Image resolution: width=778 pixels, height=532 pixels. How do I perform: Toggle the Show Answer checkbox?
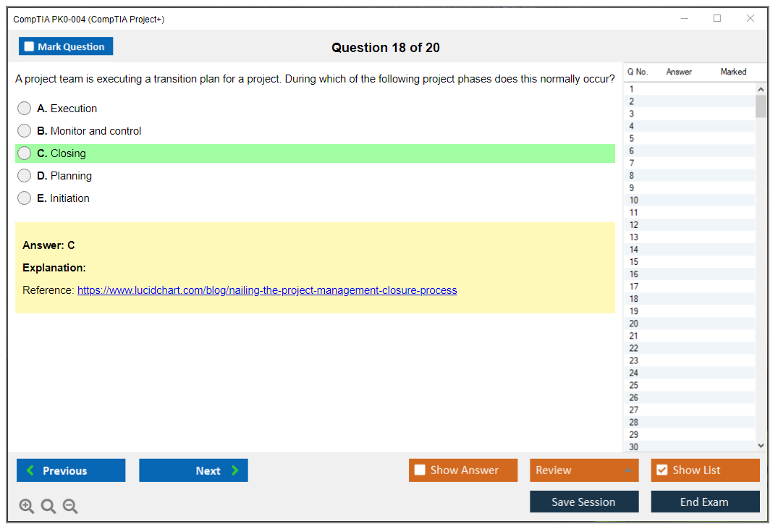(x=420, y=470)
